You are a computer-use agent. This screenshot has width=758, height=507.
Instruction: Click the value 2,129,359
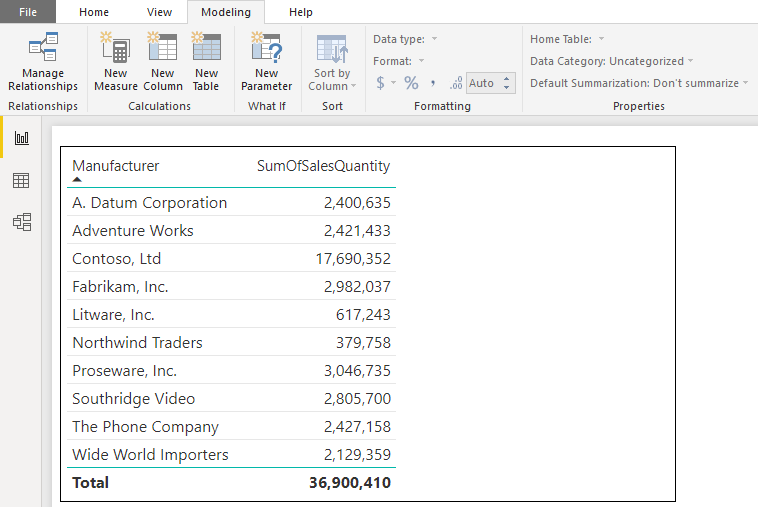[357, 455]
